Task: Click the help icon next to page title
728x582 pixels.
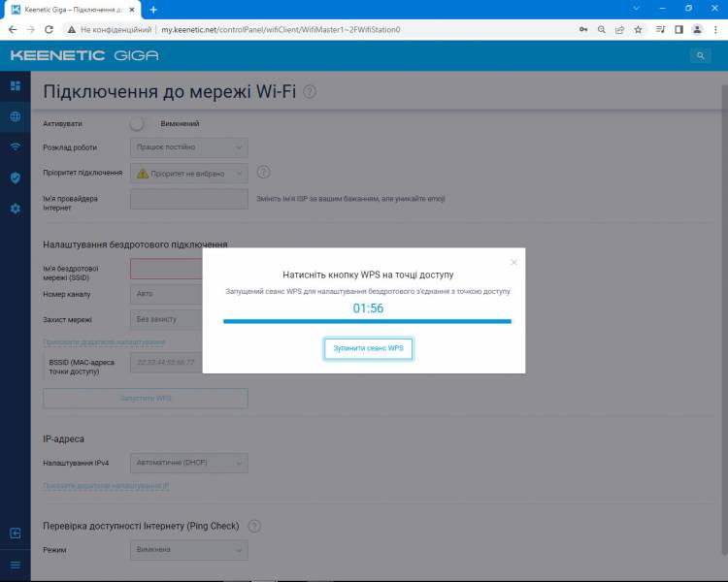Action: pos(310,92)
